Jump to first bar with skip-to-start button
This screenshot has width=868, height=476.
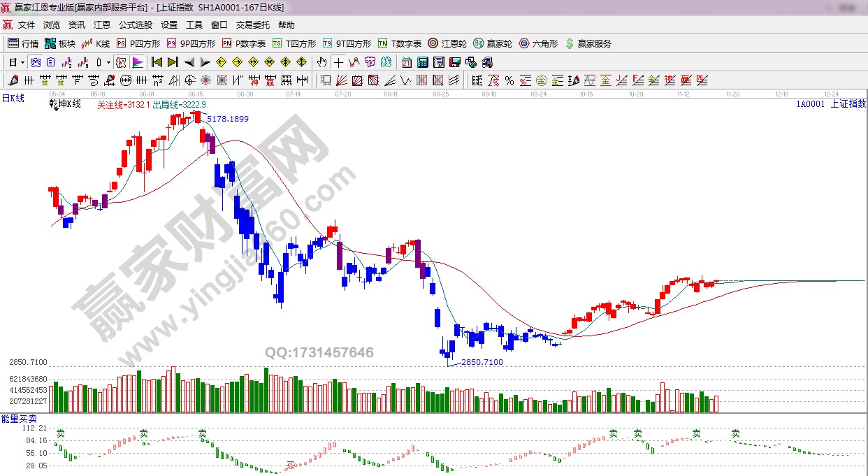coord(157,62)
